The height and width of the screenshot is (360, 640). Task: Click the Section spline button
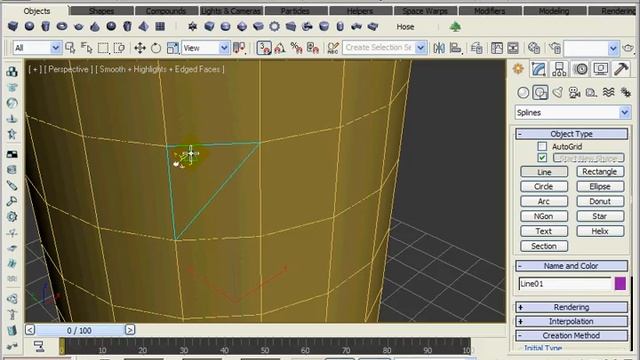(544, 246)
